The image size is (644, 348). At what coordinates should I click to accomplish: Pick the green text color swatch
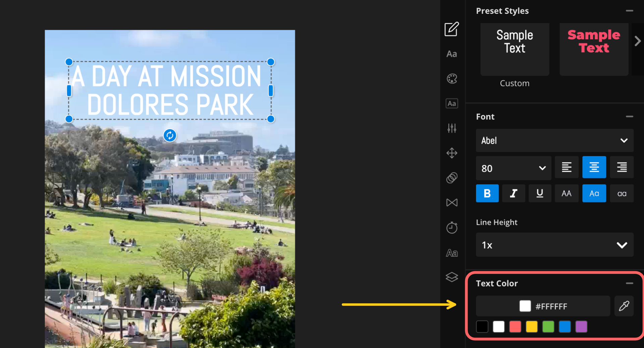click(548, 327)
